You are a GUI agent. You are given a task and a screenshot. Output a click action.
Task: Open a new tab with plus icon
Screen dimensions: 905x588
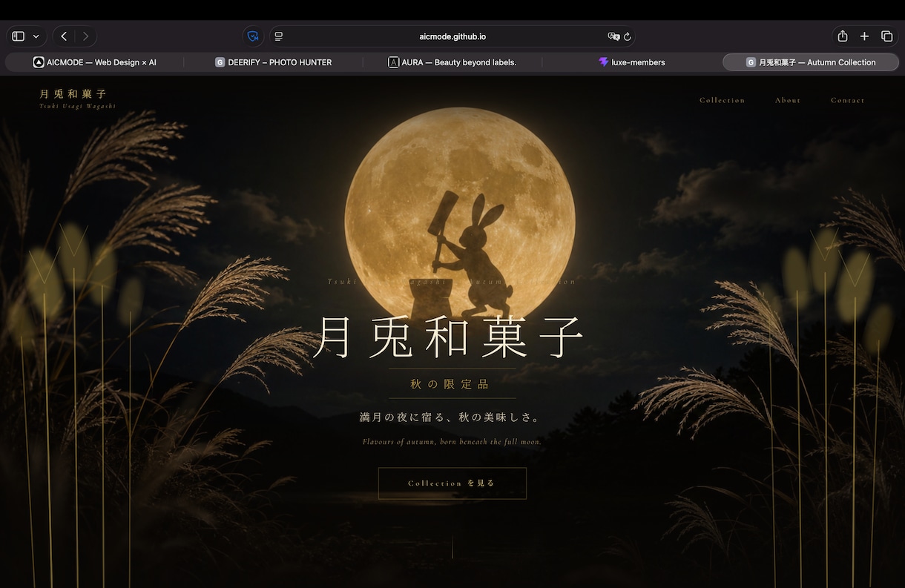coord(864,36)
